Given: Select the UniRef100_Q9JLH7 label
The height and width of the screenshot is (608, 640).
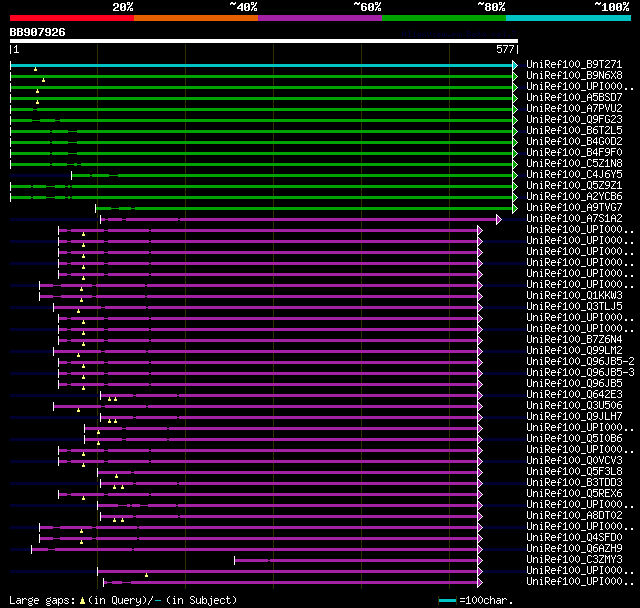Looking at the screenshot, I should (574, 417).
